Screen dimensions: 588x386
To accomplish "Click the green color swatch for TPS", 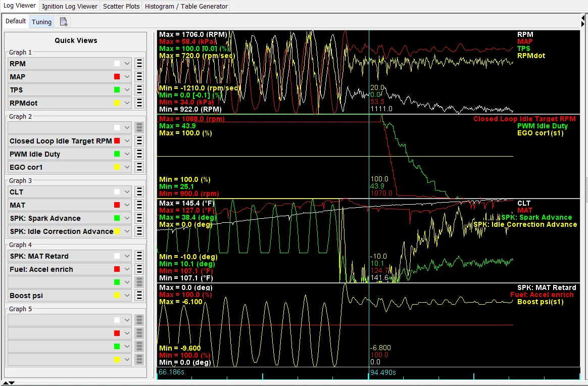I will click(x=117, y=90).
